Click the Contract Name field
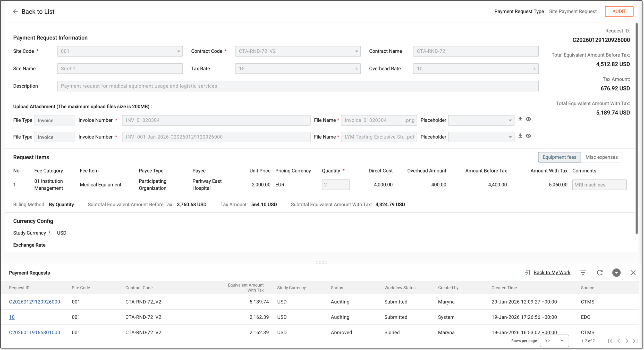This screenshot has height=350, width=644. point(476,51)
